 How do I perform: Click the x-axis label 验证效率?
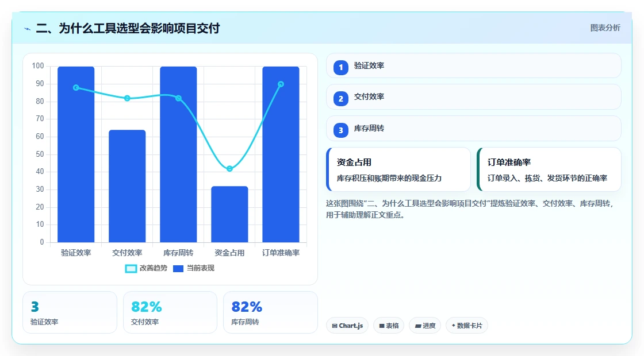(x=76, y=253)
